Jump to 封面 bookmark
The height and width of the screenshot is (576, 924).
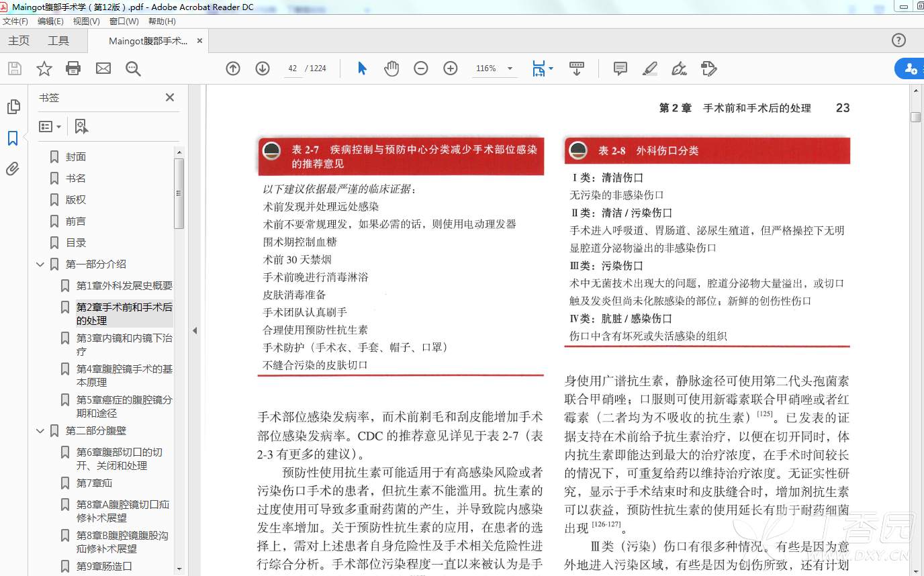pyautogui.click(x=76, y=156)
